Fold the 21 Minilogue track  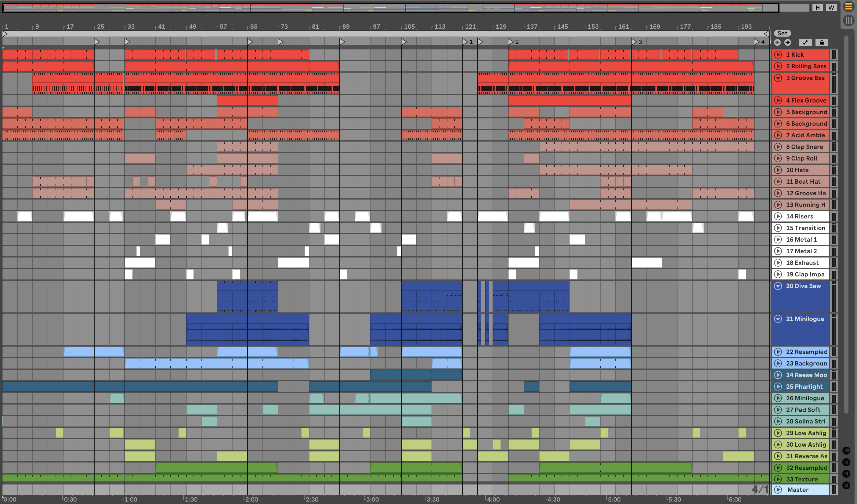778,319
